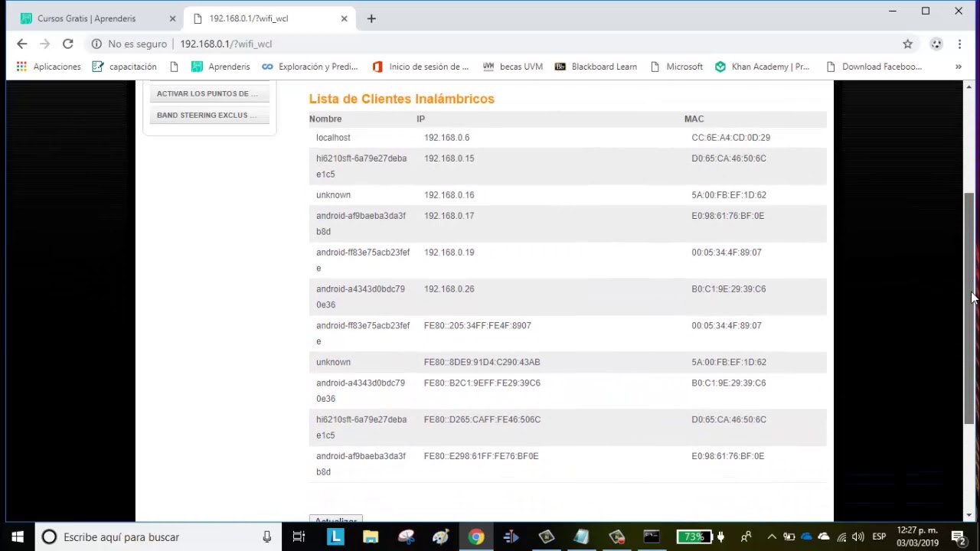Click the Nombre column header
The height and width of the screenshot is (551, 980).
[325, 119]
